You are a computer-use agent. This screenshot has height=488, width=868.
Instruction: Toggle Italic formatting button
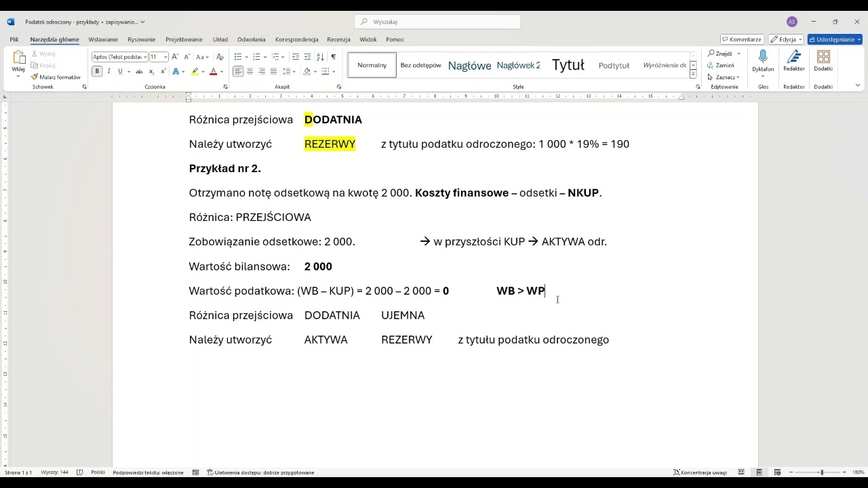pos(108,71)
